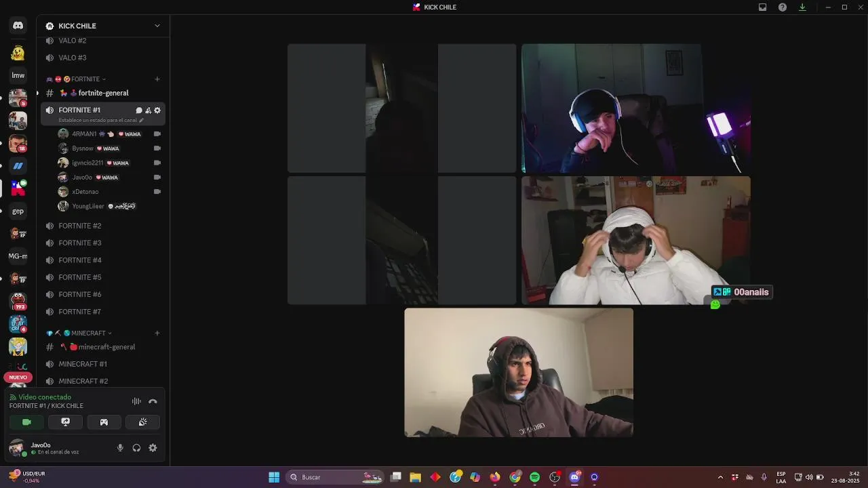Viewport: 868px width, 488px height.
Task: Add channel to FORTNITE category
Action: pos(157,79)
